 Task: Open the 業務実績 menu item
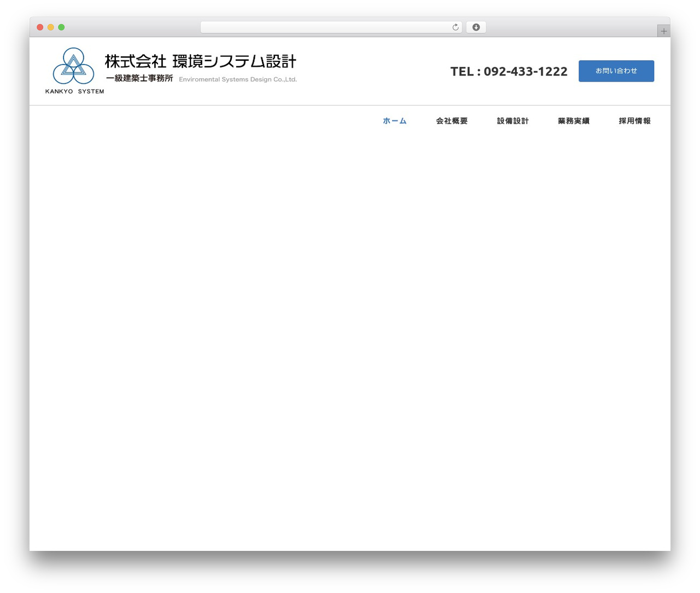click(574, 121)
